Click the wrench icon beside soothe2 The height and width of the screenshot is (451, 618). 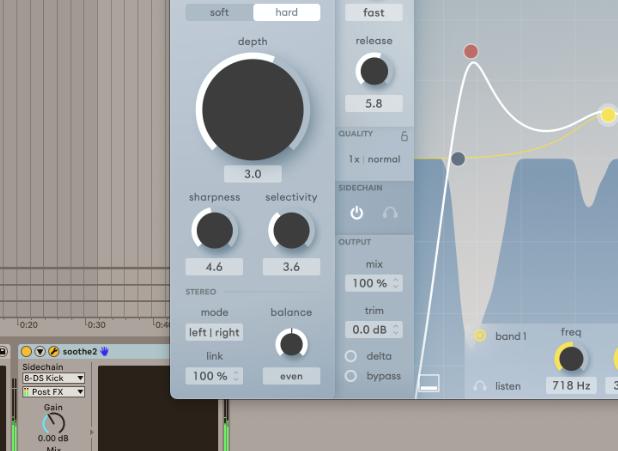(53, 351)
